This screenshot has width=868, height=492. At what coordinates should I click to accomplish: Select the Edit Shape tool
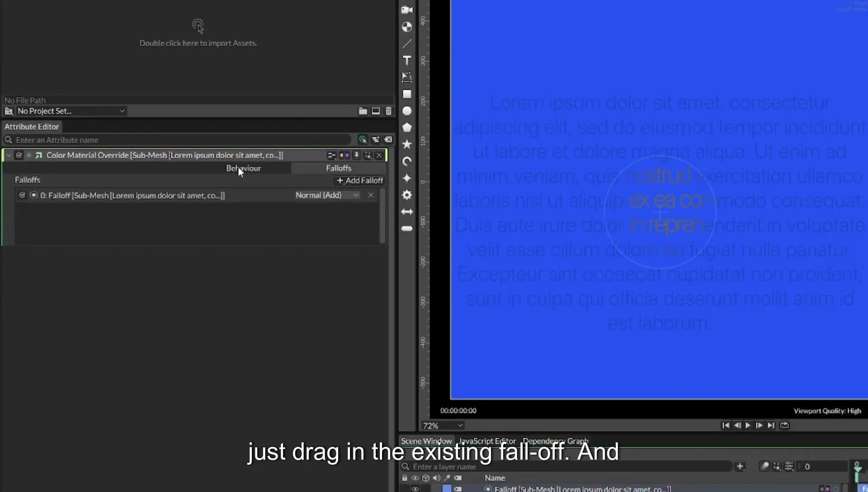coord(407,77)
